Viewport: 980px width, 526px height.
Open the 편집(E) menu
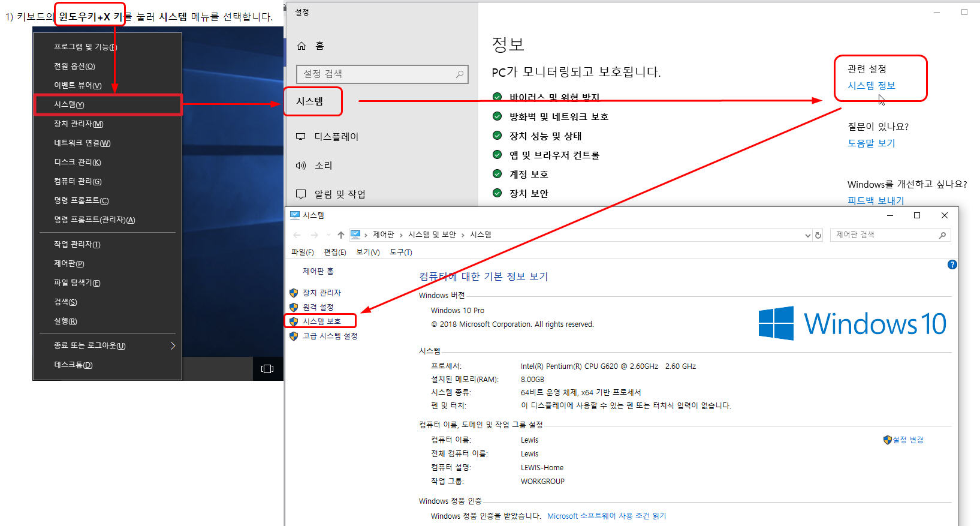pos(334,252)
